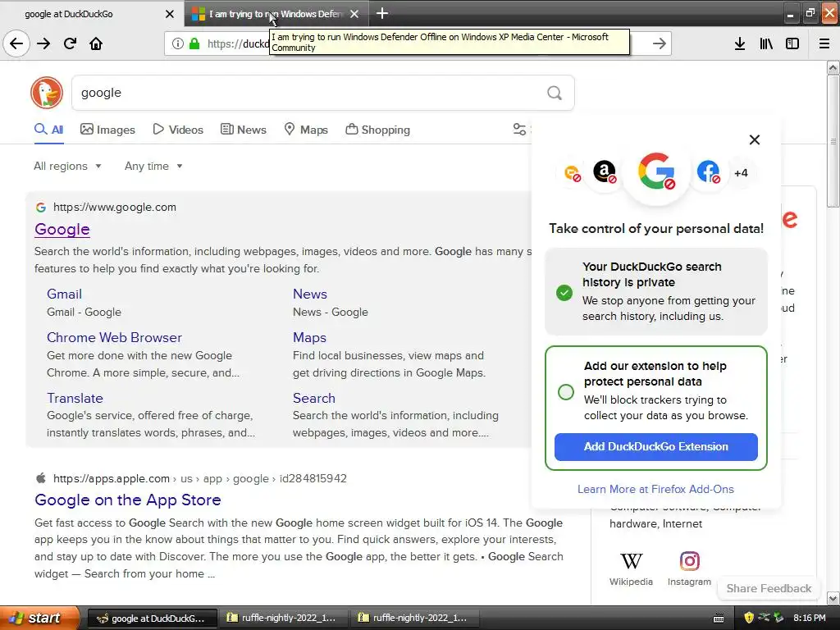Viewport: 840px width, 630px height.
Task: Open the Firefox library icon
Action: pos(766,43)
